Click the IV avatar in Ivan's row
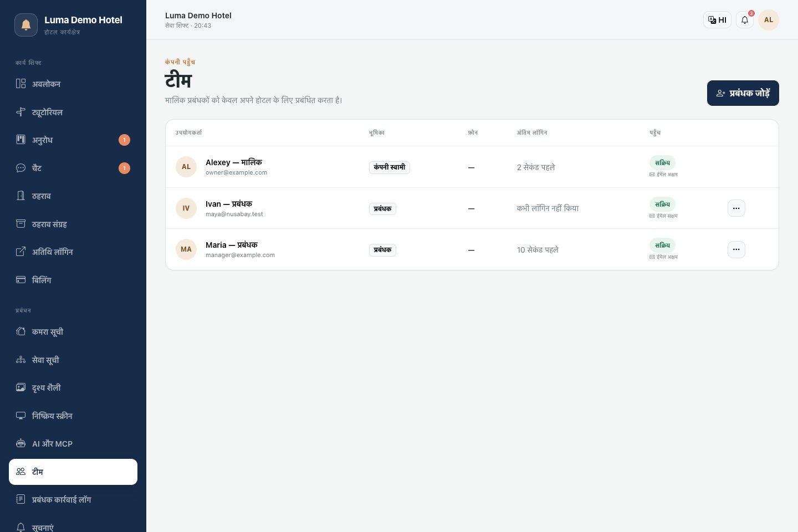 coord(186,208)
